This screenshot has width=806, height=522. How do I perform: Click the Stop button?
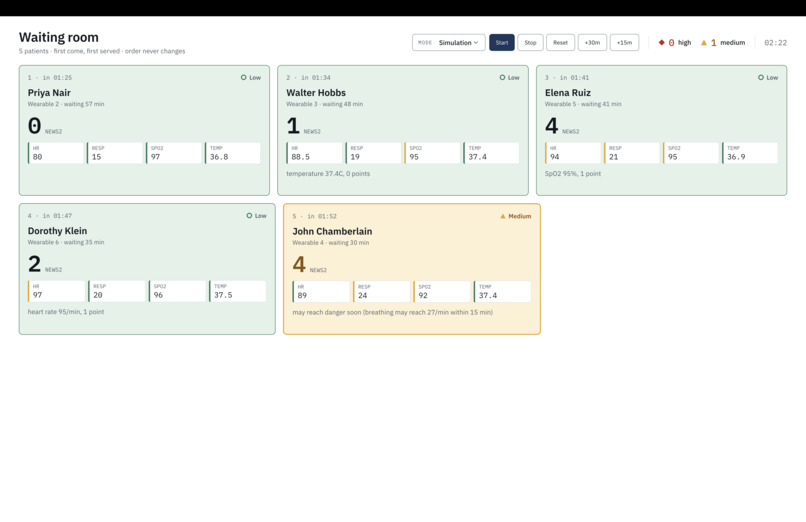click(x=530, y=43)
